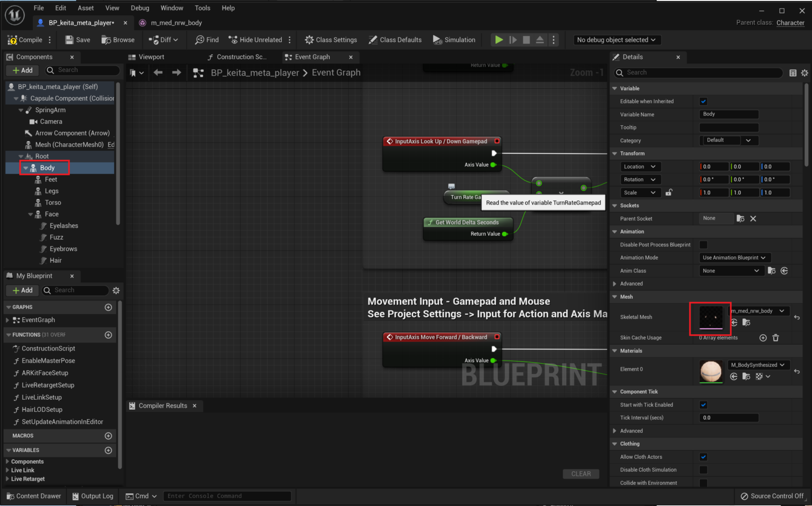812x506 pixels.
Task: Click the Output Log icon
Action: (x=75, y=496)
